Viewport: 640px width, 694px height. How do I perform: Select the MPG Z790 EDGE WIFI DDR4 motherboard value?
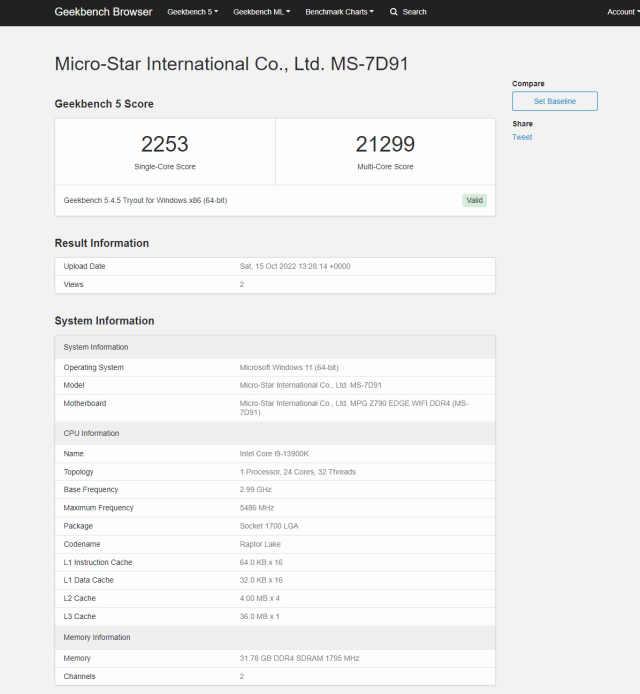click(353, 408)
